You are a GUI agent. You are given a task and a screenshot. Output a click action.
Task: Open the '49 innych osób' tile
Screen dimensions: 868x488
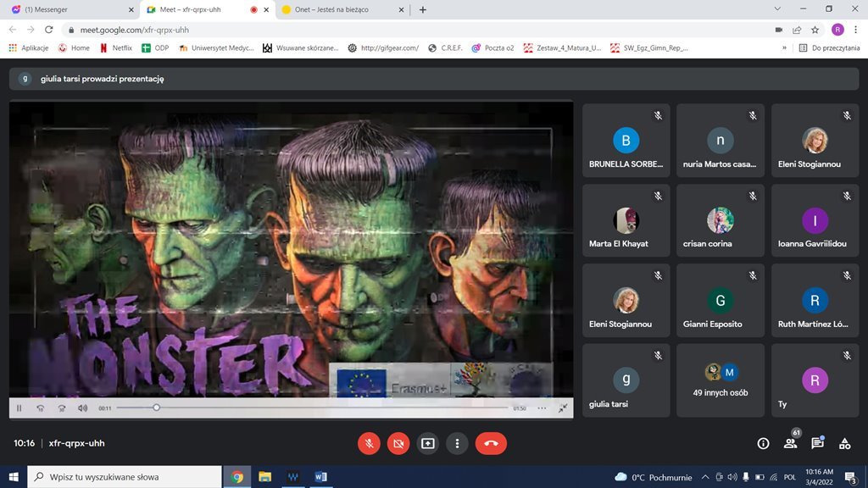tap(721, 380)
